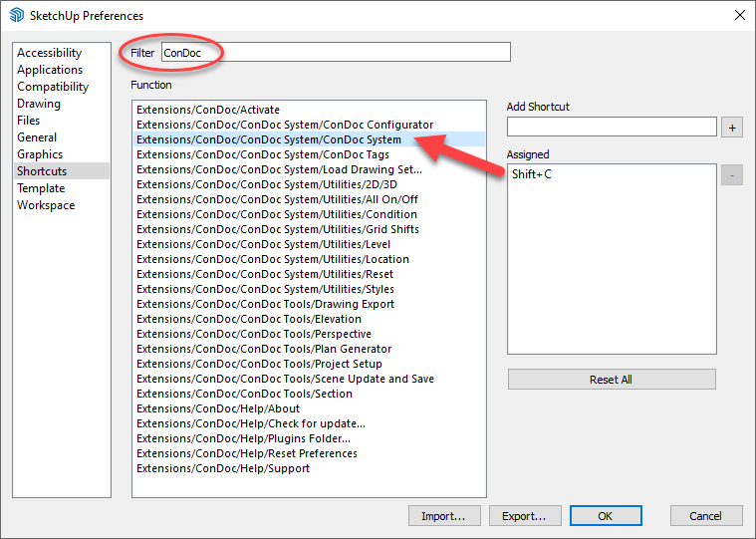756x539 pixels.
Task: Click the Import... button
Action: pos(444,516)
